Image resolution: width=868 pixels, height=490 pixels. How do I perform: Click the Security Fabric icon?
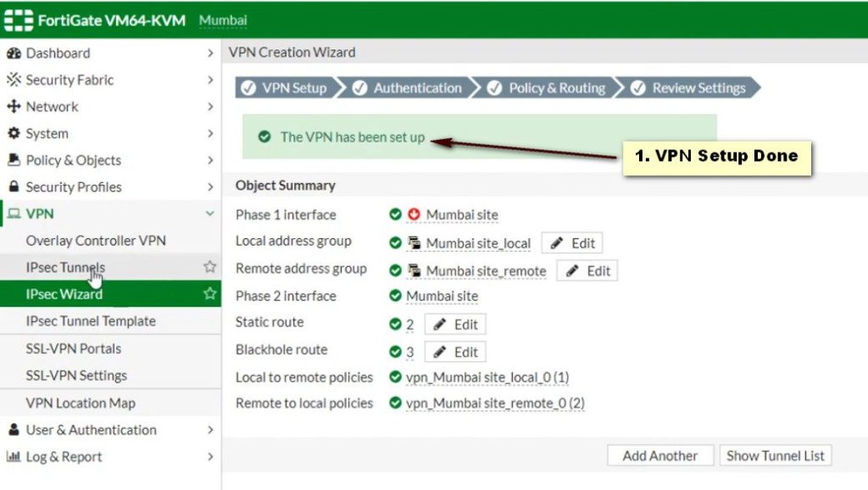(13, 81)
